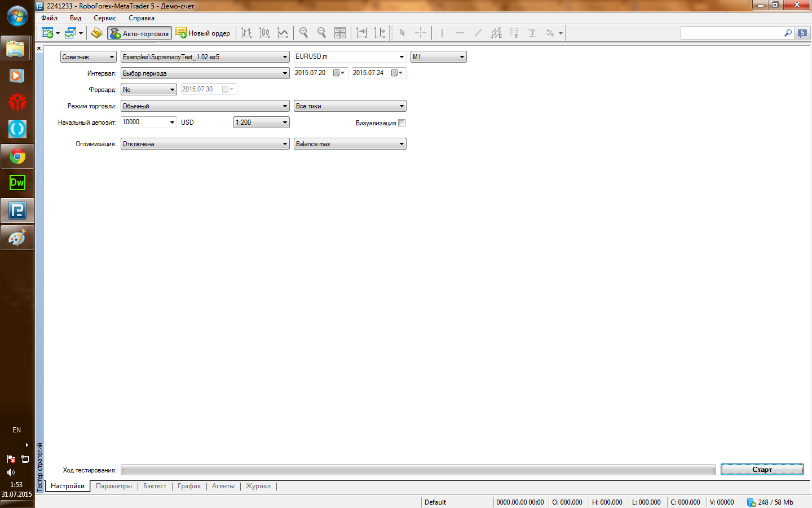This screenshot has height=508, width=812.
Task: Open the Файл menu
Action: pos(50,18)
